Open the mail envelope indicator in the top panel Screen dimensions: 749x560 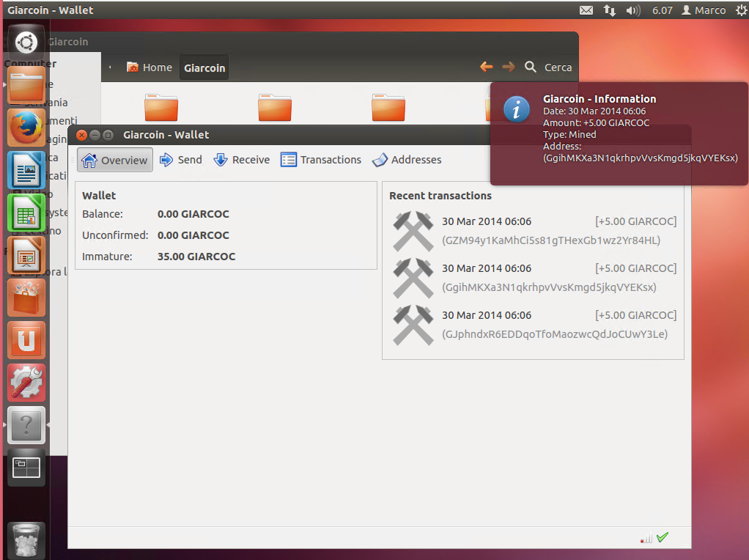point(586,10)
